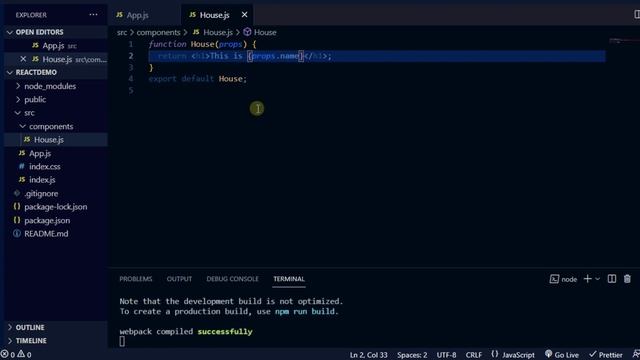
Task: Create a new terminal with plus icon
Action: point(587,279)
